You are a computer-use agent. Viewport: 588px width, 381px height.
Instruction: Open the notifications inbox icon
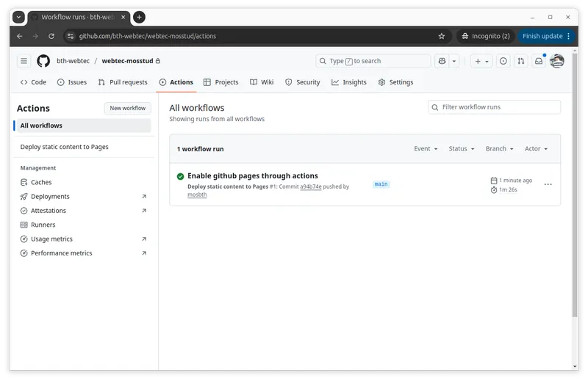coord(539,61)
